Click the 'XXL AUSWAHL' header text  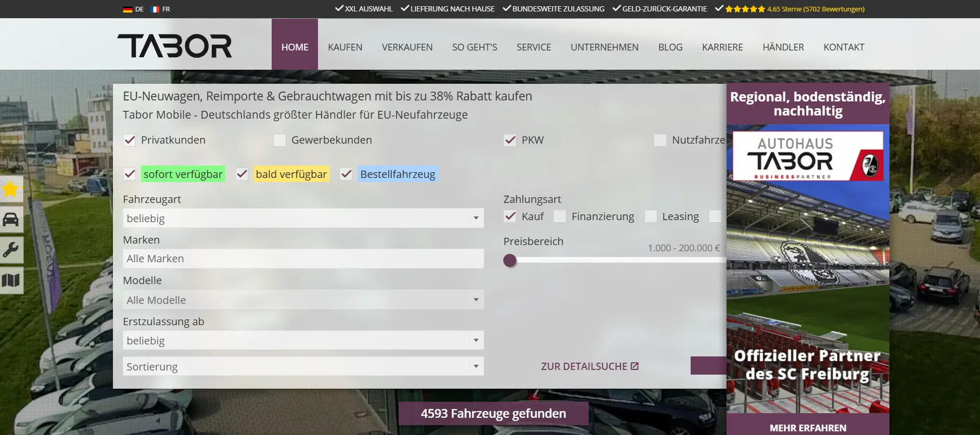point(368,9)
